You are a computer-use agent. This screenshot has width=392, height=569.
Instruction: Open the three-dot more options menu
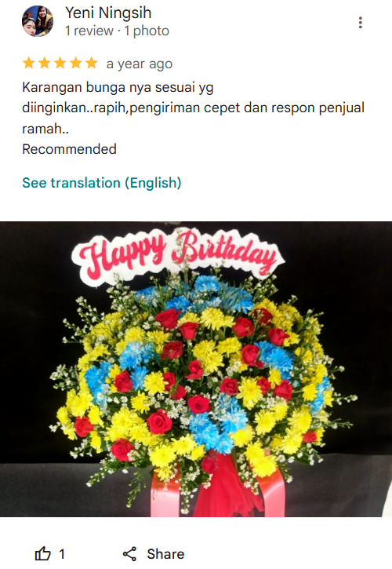click(360, 23)
